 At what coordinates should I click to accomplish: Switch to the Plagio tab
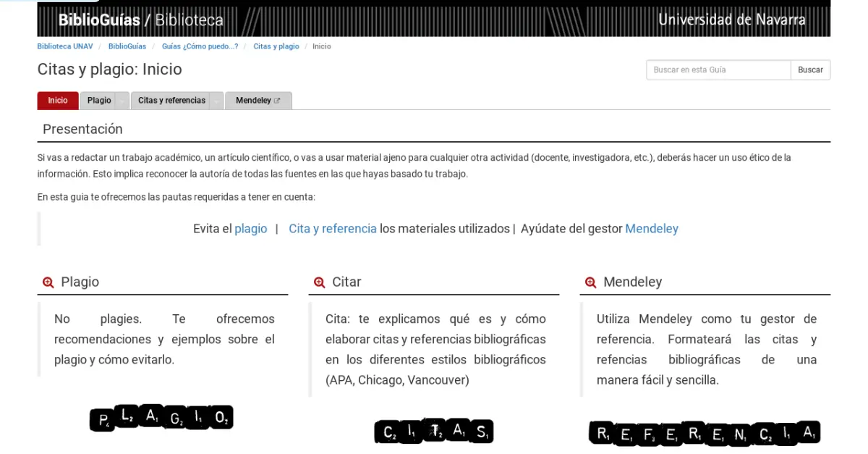point(99,101)
